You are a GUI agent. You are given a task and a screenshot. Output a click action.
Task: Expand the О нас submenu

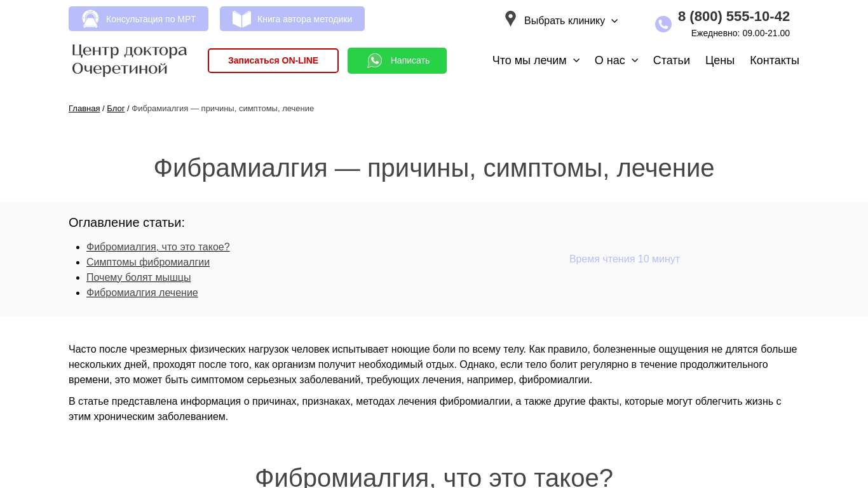coord(616,60)
